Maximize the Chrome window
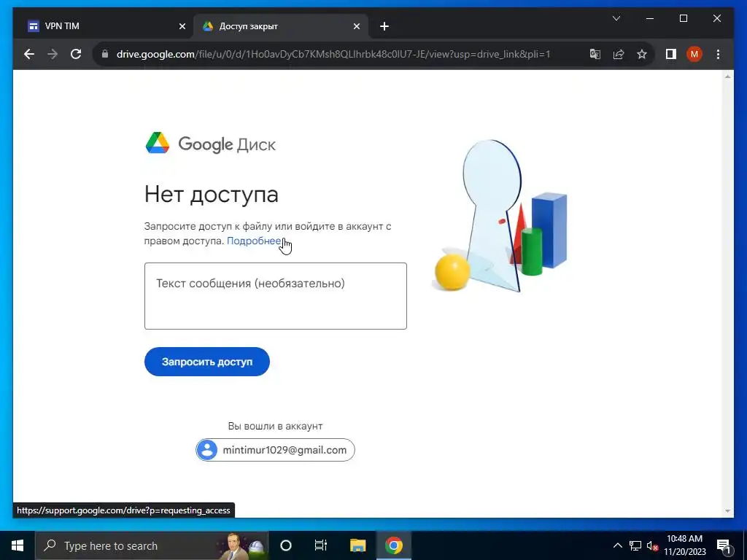The height and width of the screenshot is (560, 747). tap(683, 18)
